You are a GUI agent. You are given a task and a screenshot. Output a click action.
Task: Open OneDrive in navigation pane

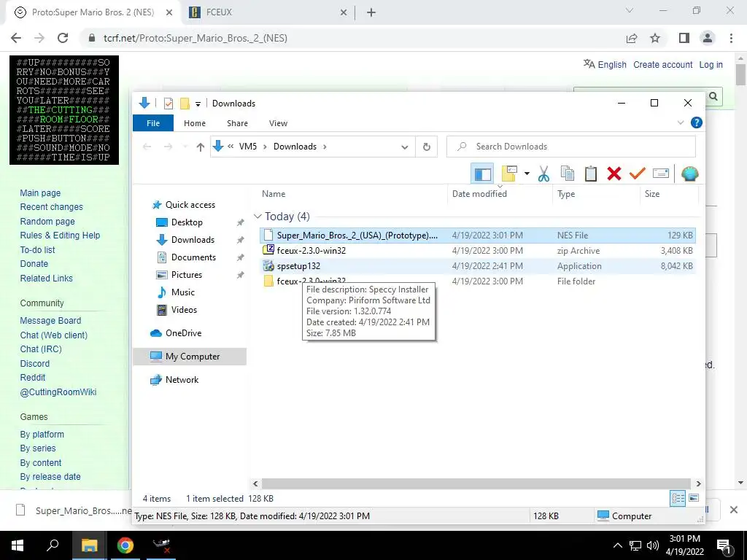pyautogui.click(x=183, y=333)
